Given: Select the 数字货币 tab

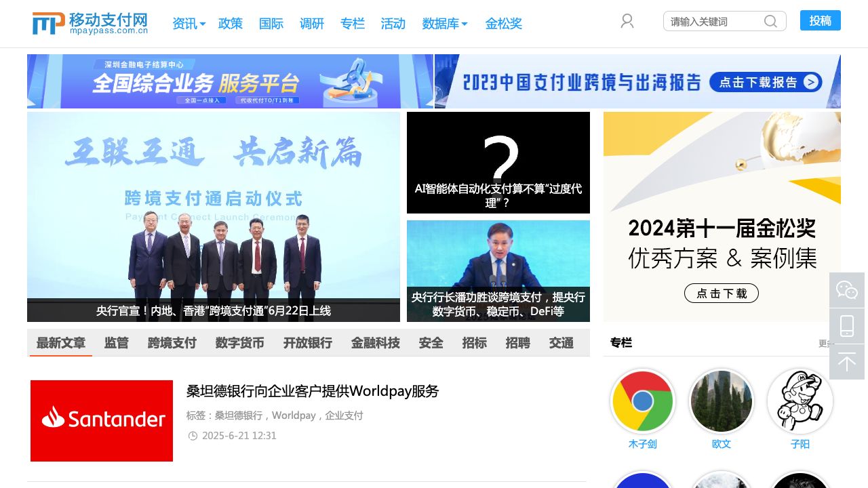Looking at the screenshot, I should (240, 343).
